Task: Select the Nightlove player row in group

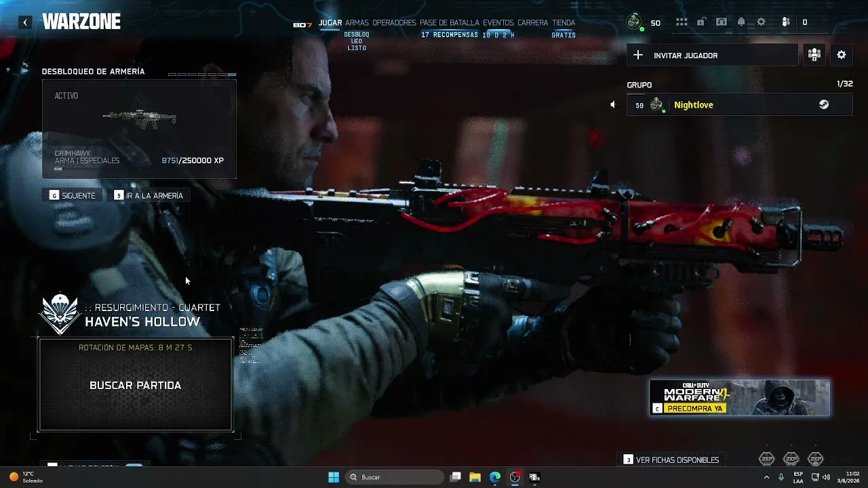Action: click(739, 104)
